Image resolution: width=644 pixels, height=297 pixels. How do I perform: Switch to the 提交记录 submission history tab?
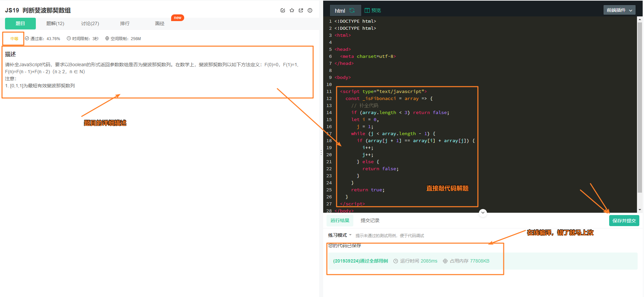[x=370, y=220]
